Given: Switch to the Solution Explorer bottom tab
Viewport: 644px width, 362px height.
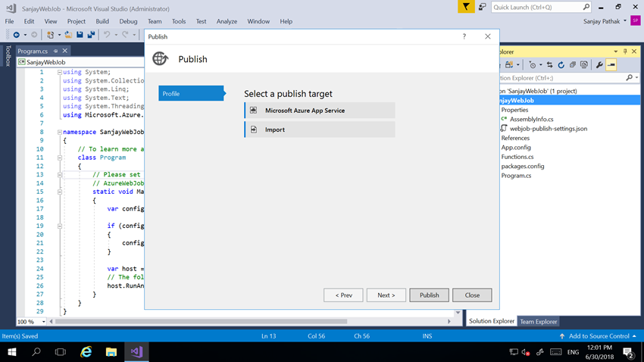Looking at the screenshot, I should [x=491, y=321].
